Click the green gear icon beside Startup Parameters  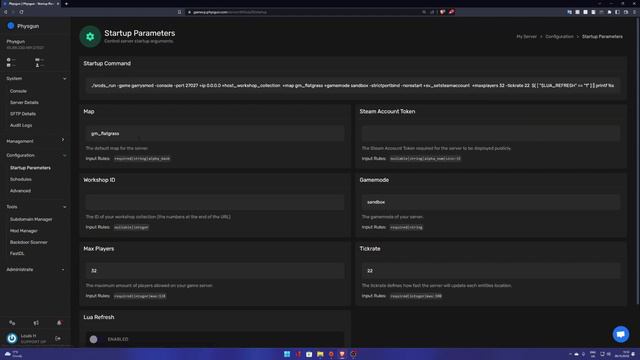pyautogui.click(x=90, y=37)
